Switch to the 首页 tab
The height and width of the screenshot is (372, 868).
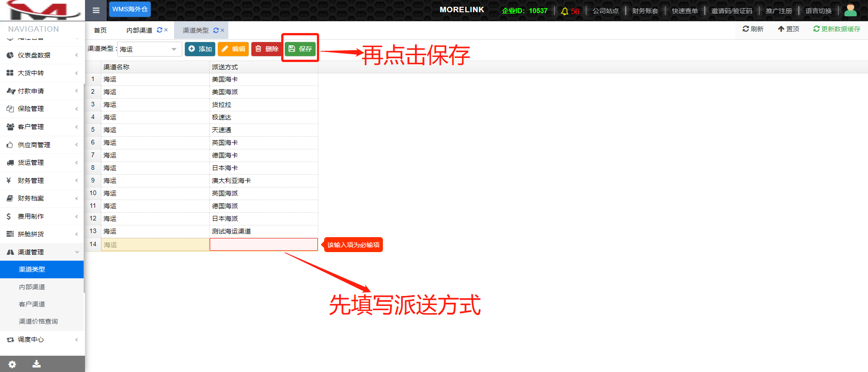click(100, 30)
